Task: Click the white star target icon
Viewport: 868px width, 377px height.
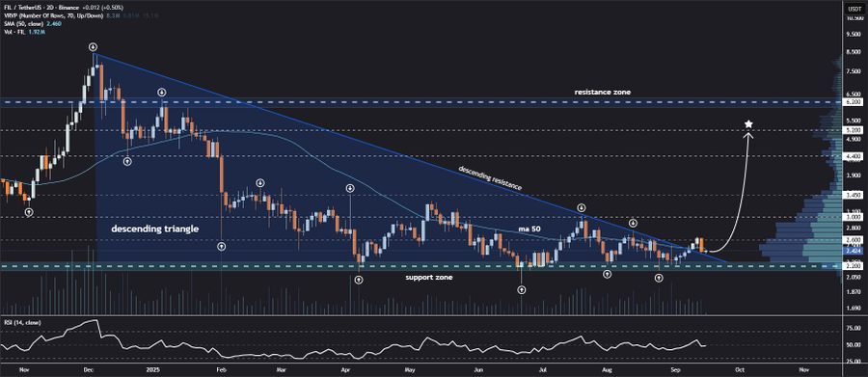Action: tap(748, 124)
